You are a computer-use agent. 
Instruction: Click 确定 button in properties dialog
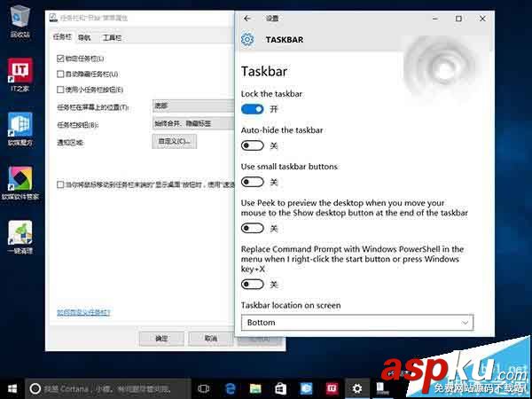click(161, 339)
